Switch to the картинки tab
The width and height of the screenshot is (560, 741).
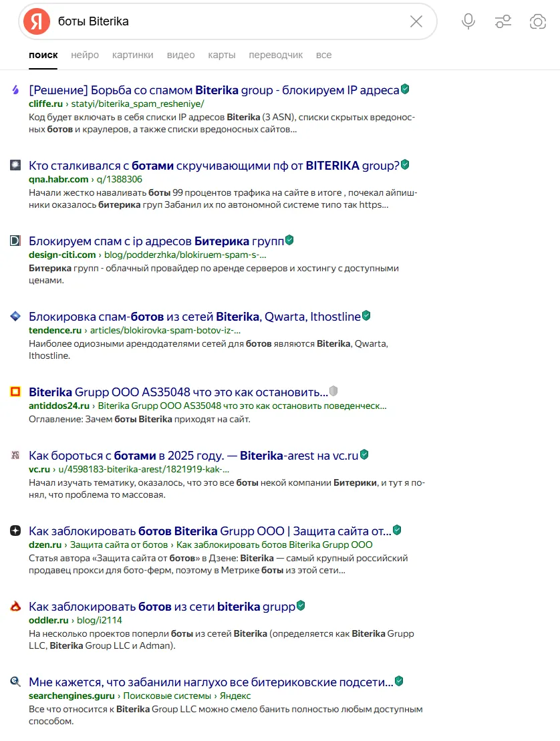[x=133, y=55]
